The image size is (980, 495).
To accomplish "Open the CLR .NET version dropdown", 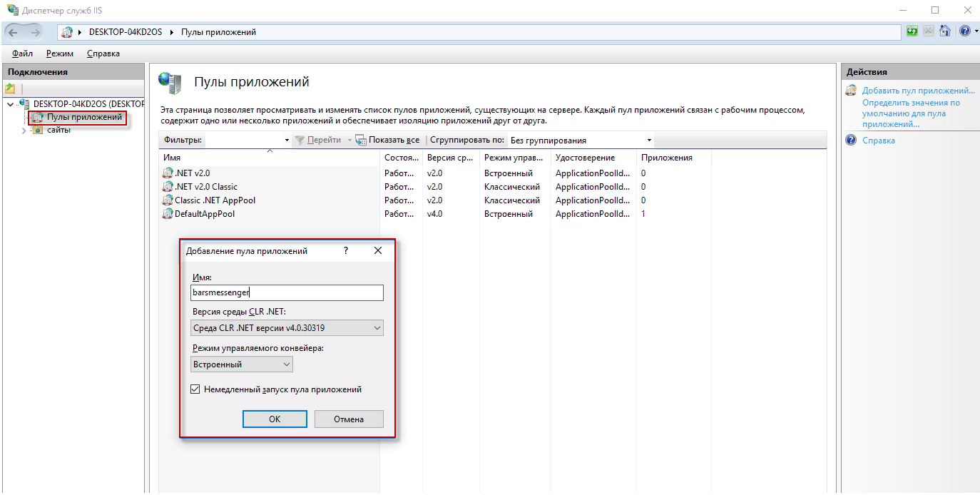I will coord(287,328).
